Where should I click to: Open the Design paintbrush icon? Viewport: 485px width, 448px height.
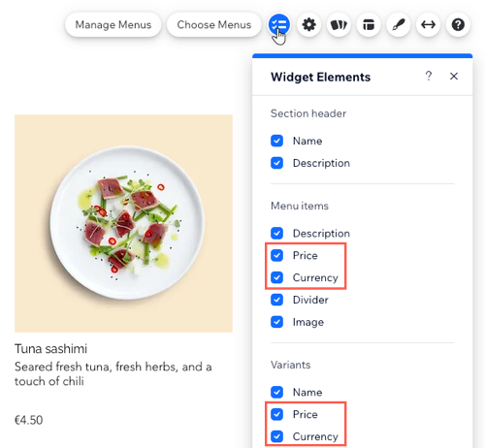(x=399, y=24)
